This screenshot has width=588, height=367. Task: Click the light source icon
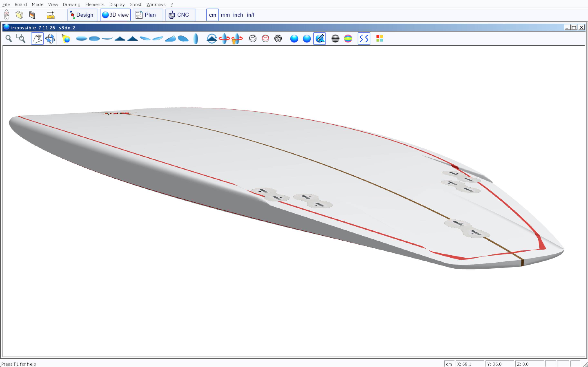tap(66, 39)
